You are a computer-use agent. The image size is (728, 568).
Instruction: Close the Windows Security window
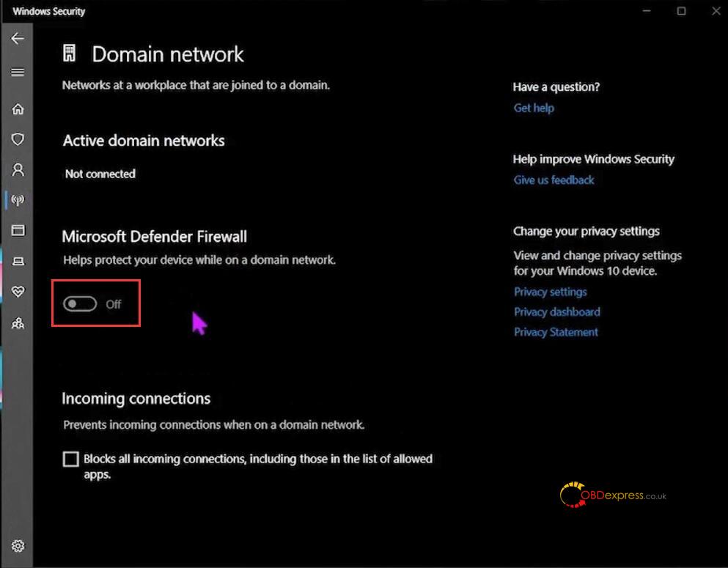(x=716, y=11)
